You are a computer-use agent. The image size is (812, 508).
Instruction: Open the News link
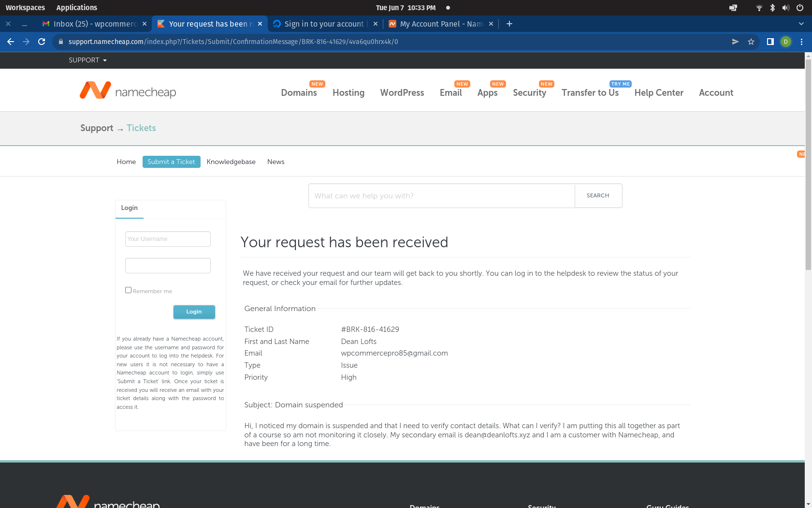[276, 162]
